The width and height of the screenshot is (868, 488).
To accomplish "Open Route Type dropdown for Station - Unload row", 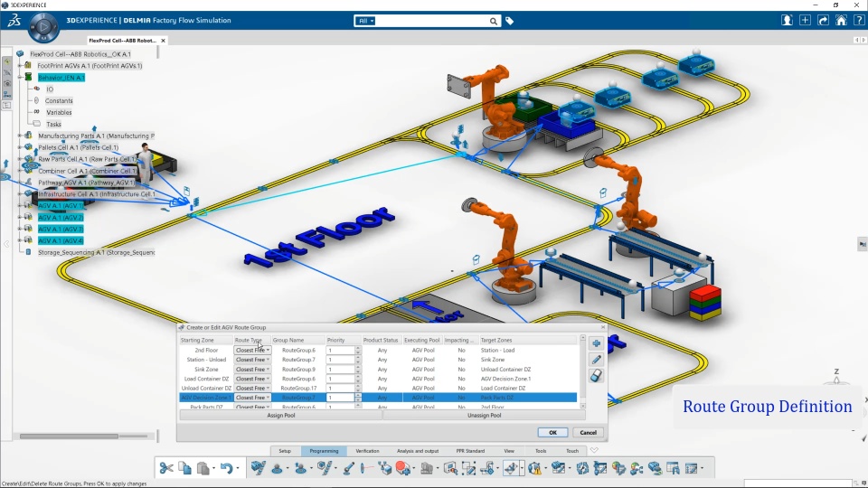I will click(252, 360).
